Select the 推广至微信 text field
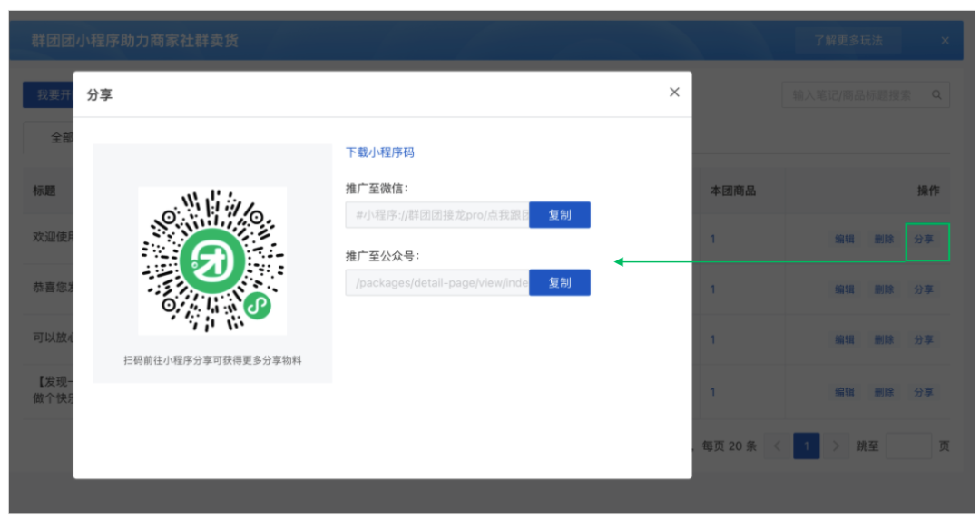 [437, 215]
